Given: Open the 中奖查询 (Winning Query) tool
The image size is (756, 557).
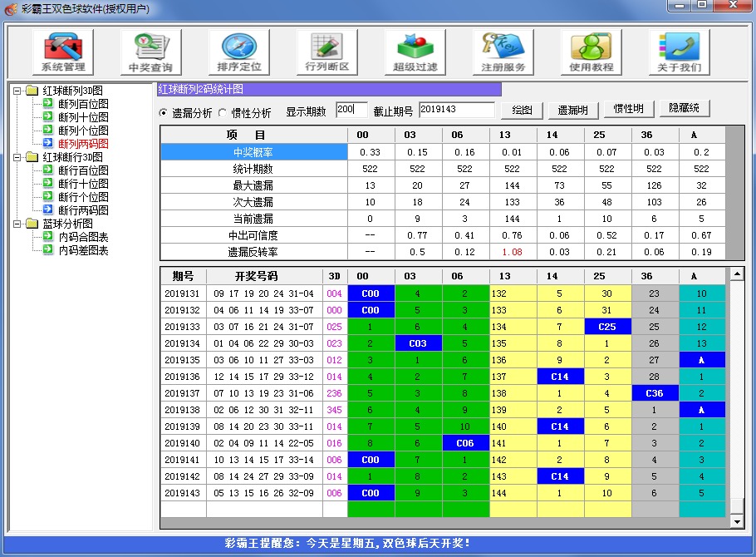Looking at the screenshot, I should [x=150, y=52].
